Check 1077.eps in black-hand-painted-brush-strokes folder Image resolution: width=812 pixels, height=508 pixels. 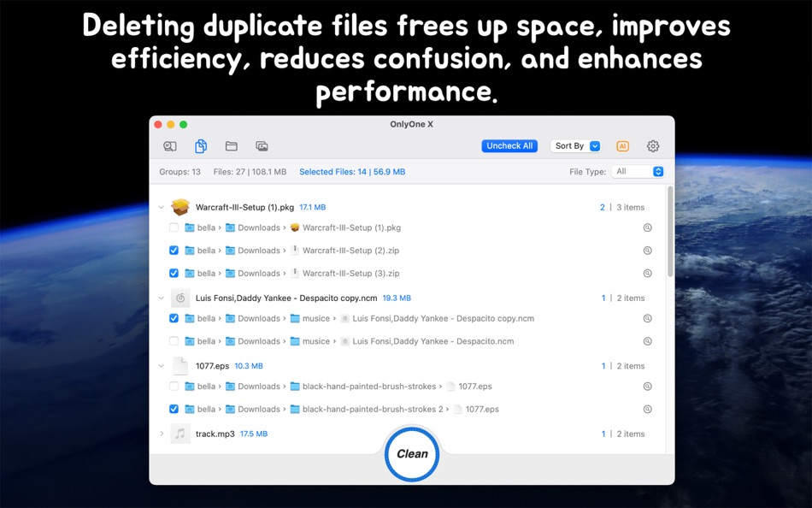pos(174,387)
